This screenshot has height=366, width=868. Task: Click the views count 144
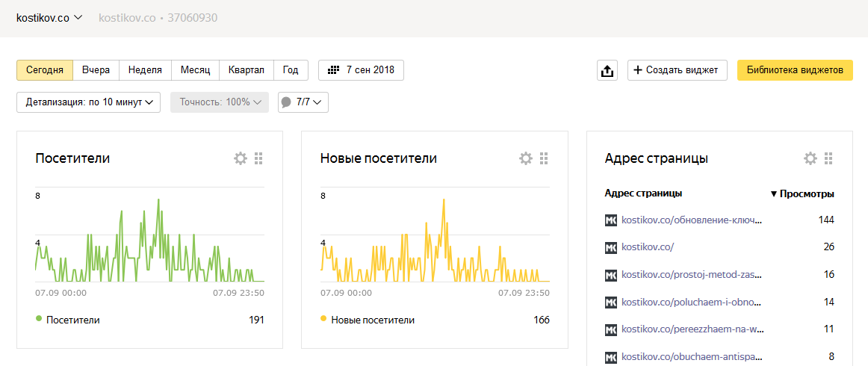click(826, 220)
